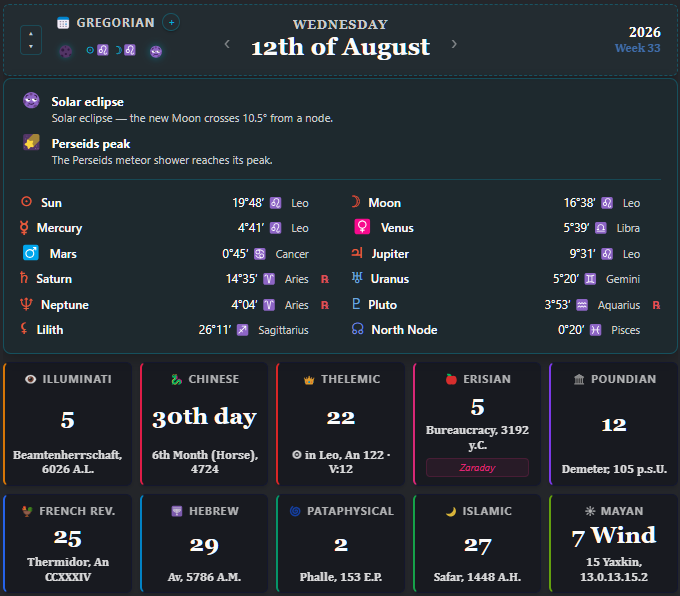
Task: Click the Moon crescent glyph icon
Action: pyautogui.click(x=356, y=202)
